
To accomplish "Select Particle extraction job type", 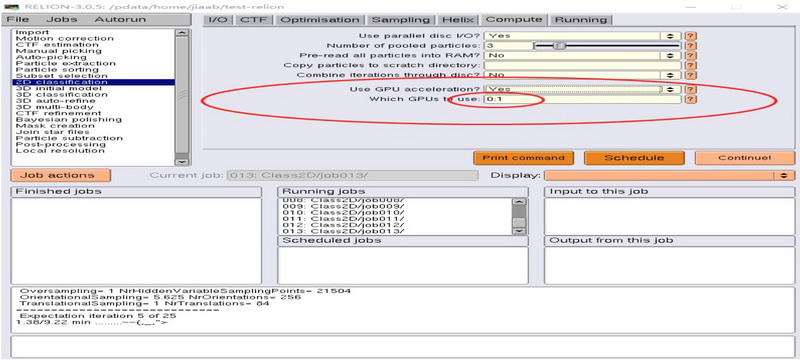I will tap(93, 63).
